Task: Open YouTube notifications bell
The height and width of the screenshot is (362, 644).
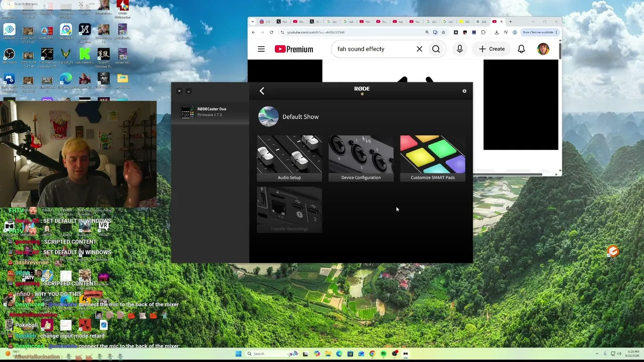Action: (x=521, y=49)
